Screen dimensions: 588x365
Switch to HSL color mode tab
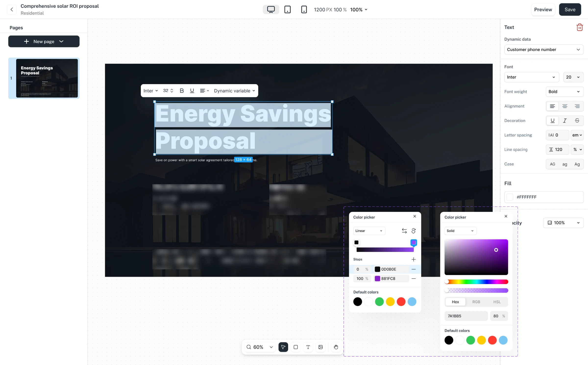497,302
